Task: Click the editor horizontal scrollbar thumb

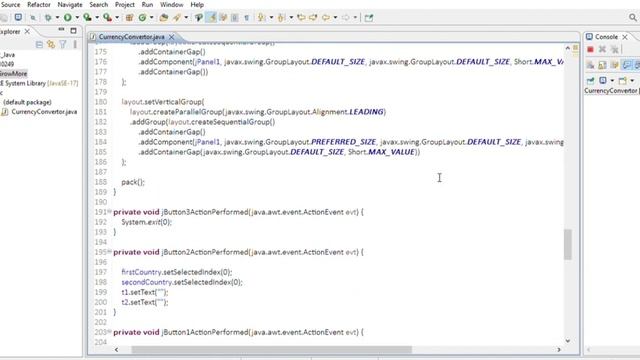Action: (271, 349)
